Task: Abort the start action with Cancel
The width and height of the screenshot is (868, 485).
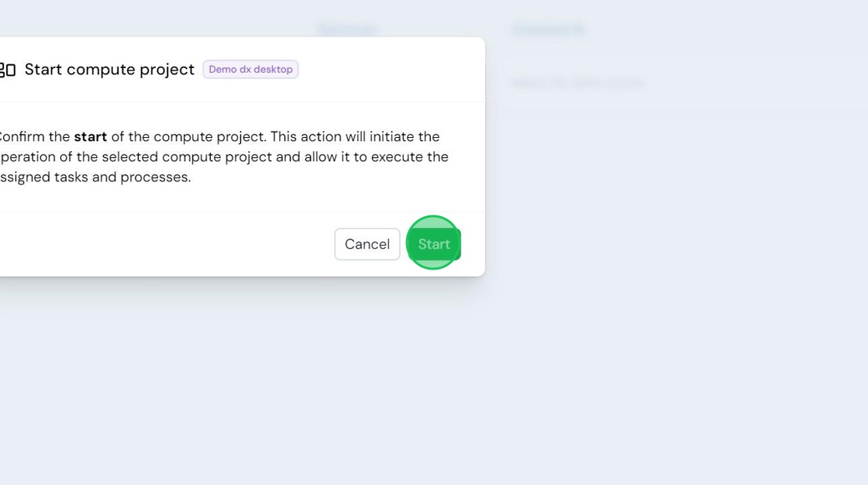Action: tap(367, 244)
